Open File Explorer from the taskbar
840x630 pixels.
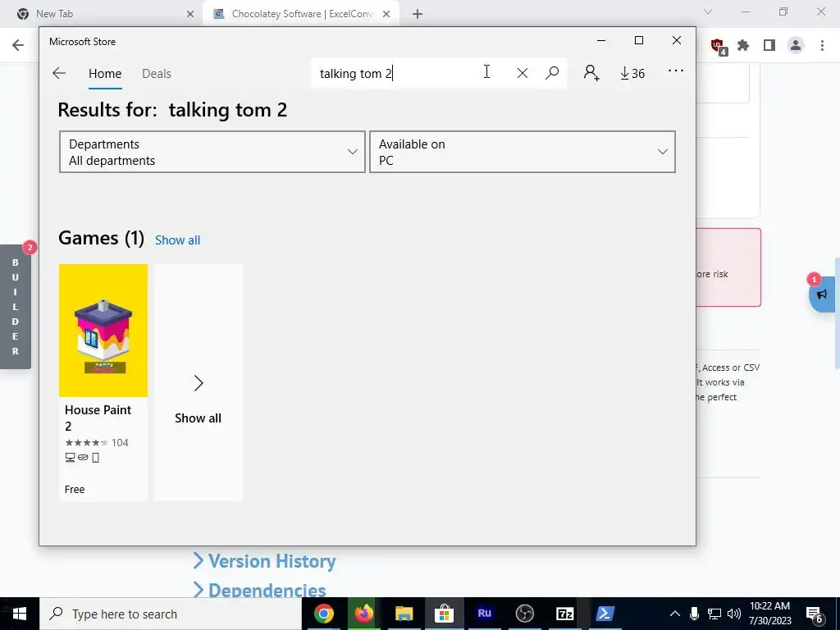tap(404, 614)
